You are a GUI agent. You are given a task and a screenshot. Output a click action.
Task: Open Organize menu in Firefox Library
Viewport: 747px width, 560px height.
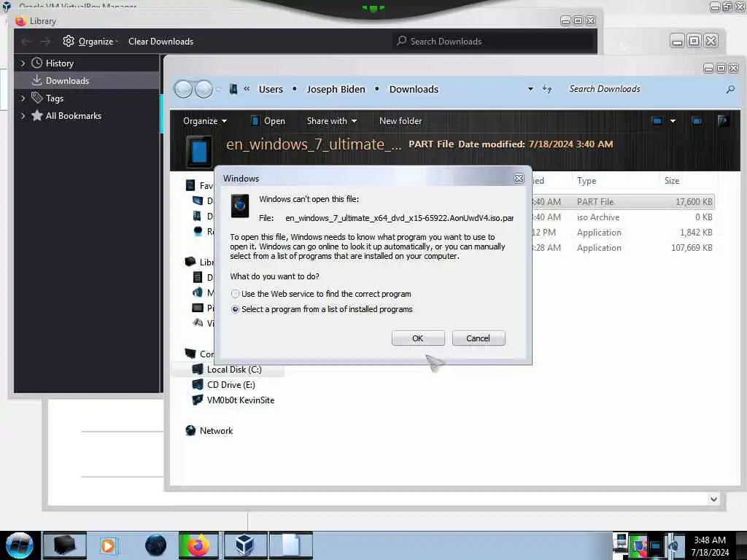[90, 42]
